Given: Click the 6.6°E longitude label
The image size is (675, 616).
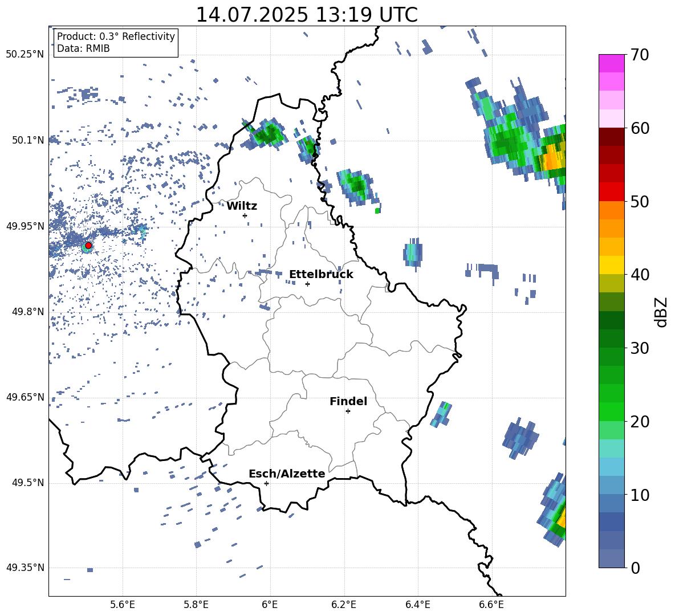Looking at the screenshot, I should tap(491, 605).
